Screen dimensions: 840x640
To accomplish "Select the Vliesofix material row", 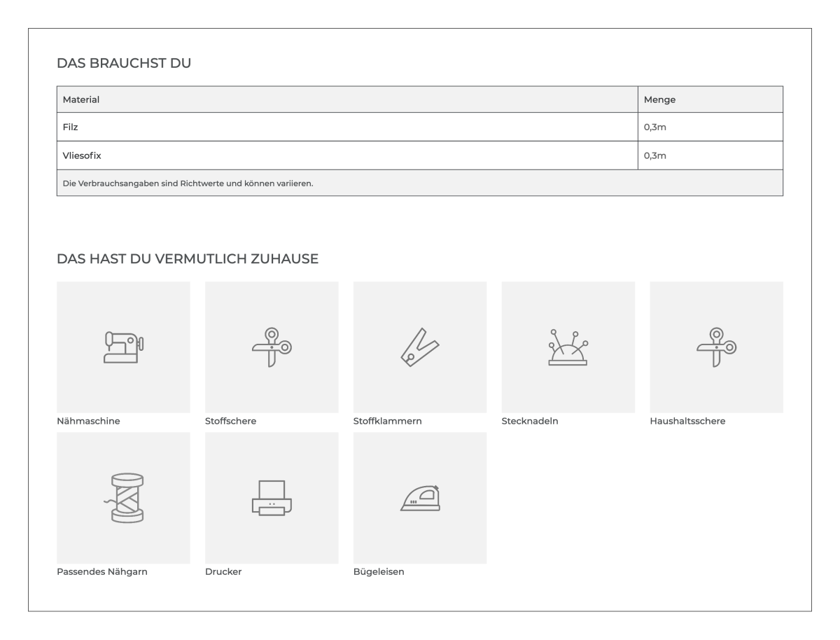I will [420, 155].
